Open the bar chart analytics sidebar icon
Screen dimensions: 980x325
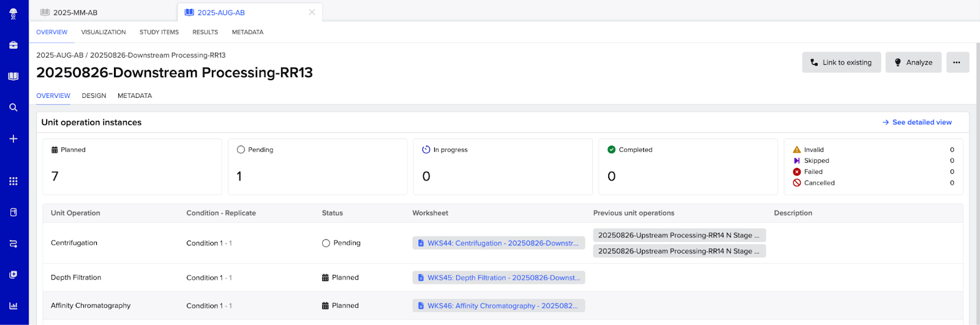(x=13, y=305)
